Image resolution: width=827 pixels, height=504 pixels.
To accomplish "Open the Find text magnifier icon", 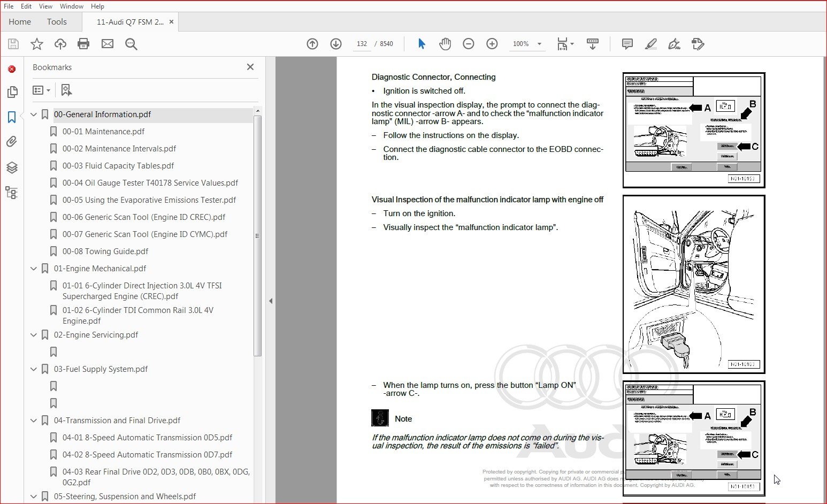I will (x=131, y=44).
